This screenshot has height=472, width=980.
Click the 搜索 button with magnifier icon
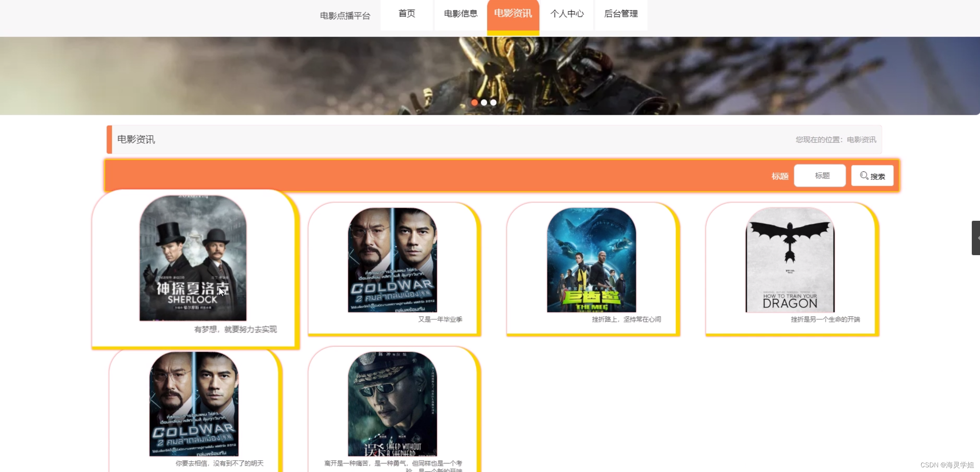tap(872, 176)
